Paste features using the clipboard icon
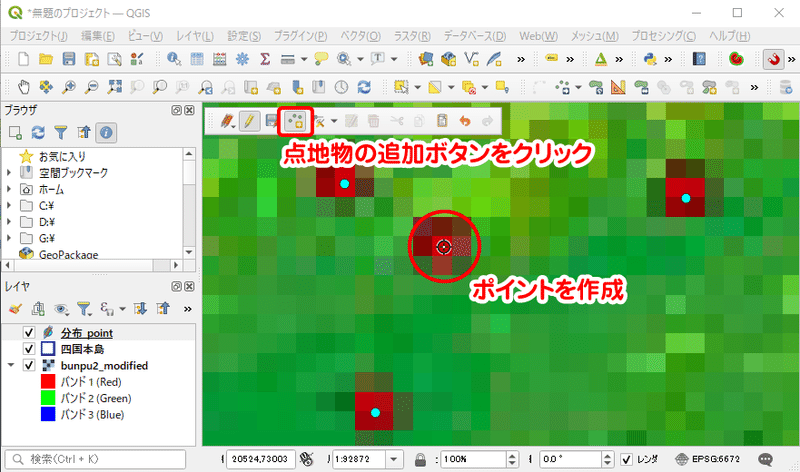This screenshot has width=800, height=472. pyautogui.click(x=442, y=121)
